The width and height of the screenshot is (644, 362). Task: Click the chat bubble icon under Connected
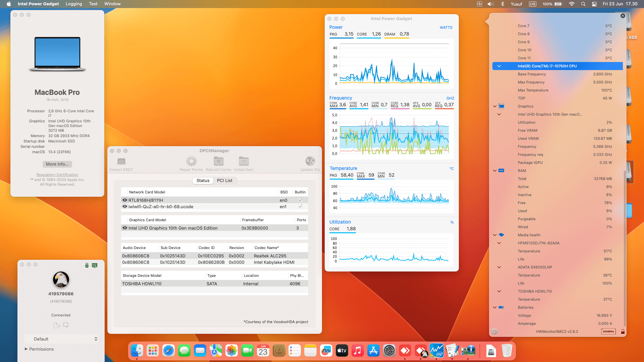click(x=66, y=325)
